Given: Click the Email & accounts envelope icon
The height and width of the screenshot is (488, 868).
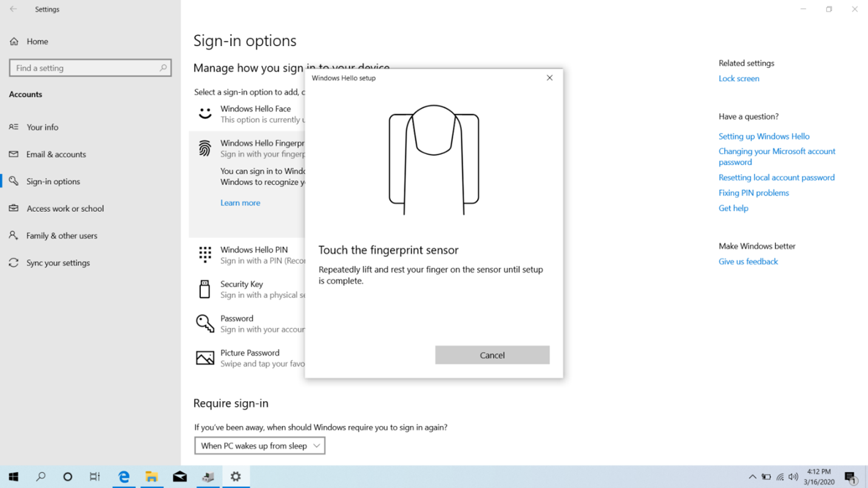Looking at the screenshot, I should coord(13,154).
